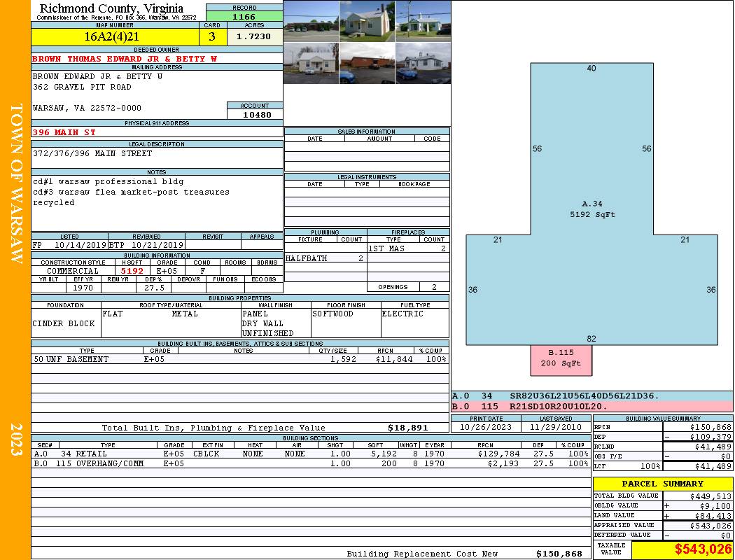Click the A.0 34 RETAIL building section row
The width and height of the screenshot is (735, 560).
point(308,454)
